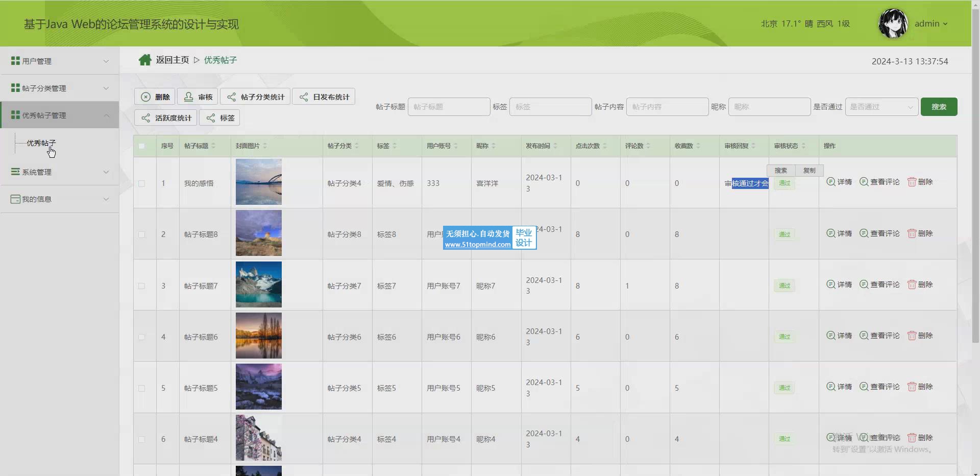Toggle the select-all checkbox in table header

click(142, 146)
